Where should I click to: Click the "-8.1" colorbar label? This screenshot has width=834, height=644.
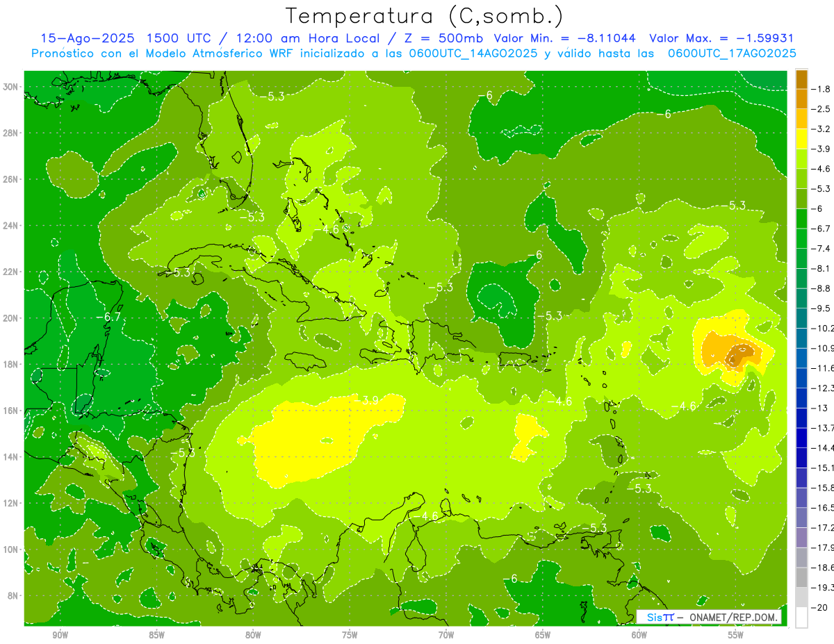(822, 268)
